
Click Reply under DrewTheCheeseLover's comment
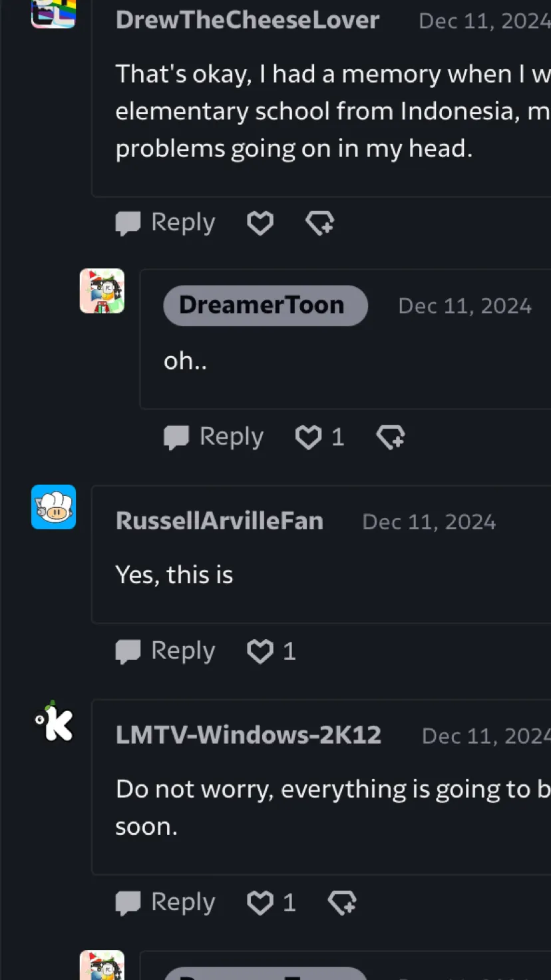coord(166,222)
